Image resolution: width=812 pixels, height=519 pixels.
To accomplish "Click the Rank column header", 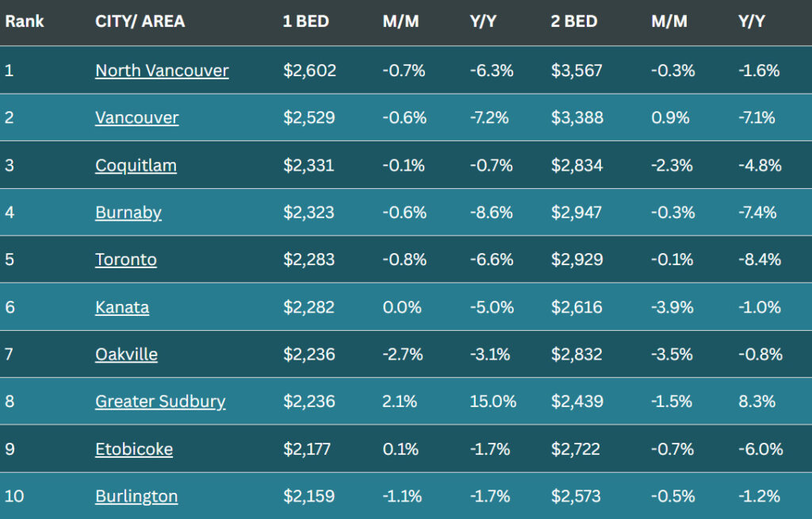I will click(25, 21).
